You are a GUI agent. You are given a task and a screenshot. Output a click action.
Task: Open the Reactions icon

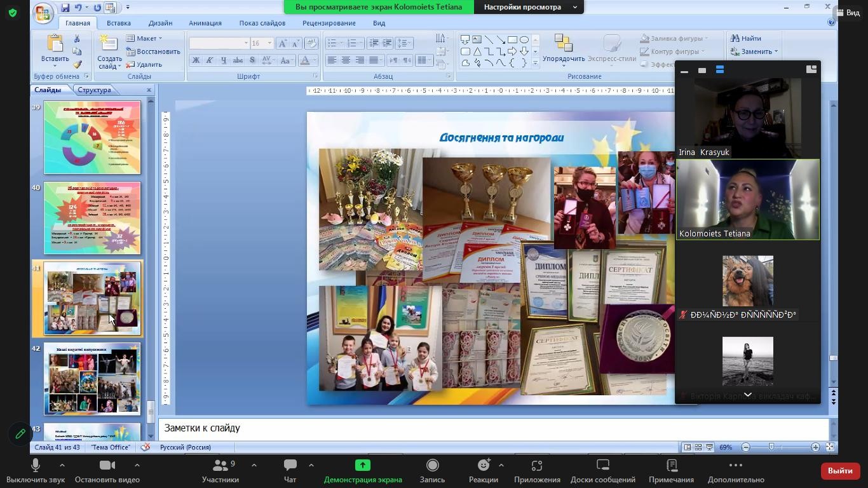[x=484, y=466]
